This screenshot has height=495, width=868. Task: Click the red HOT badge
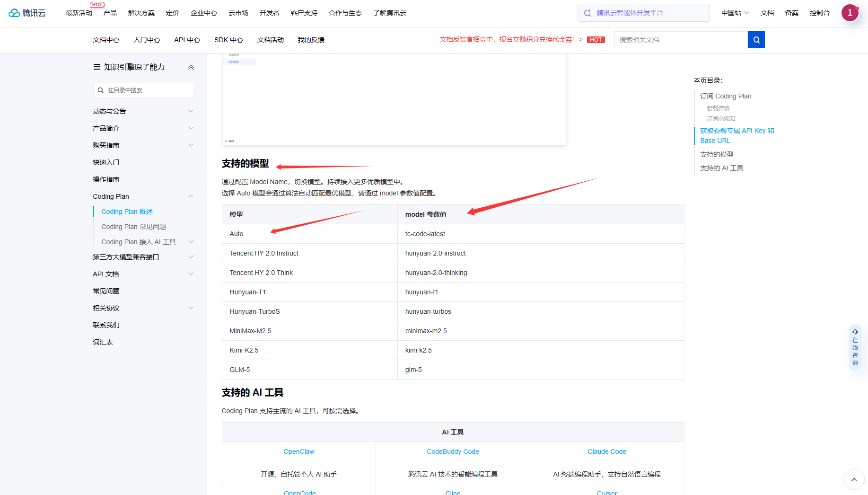coord(596,40)
